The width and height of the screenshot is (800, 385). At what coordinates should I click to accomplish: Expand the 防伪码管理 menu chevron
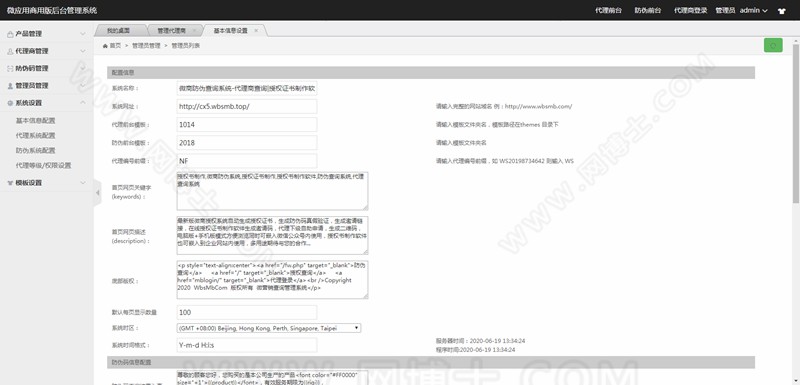[x=83, y=68]
